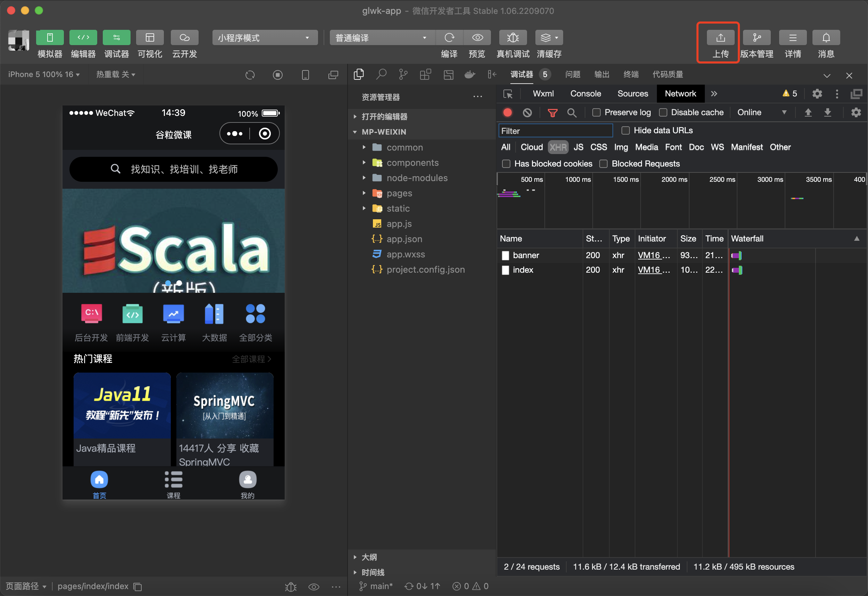The height and width of the screenshot is (596, 868).
Task: Clear the network log
Action: pos(527,112)
